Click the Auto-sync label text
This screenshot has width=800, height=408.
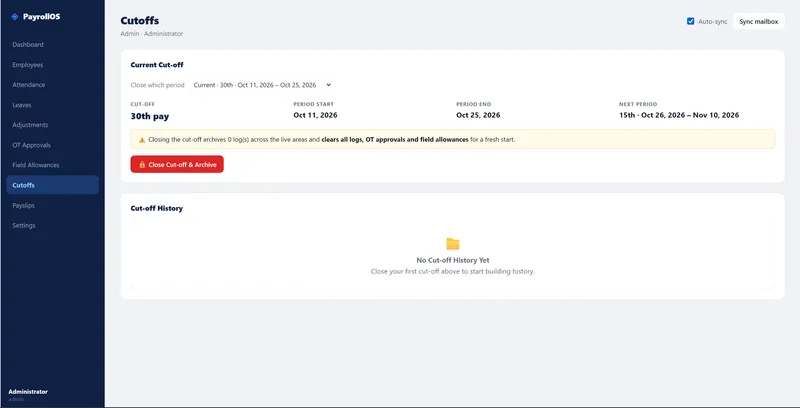(x=713, y=22)
